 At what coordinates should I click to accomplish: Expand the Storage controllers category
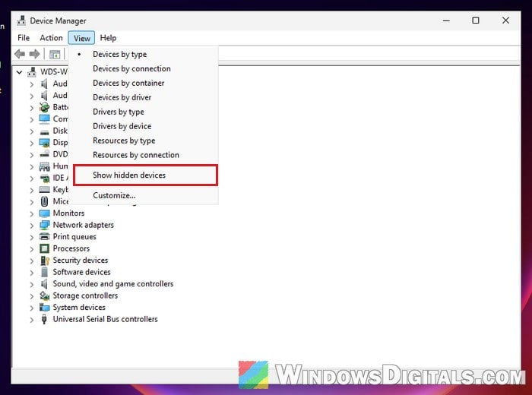coord(32,296)
